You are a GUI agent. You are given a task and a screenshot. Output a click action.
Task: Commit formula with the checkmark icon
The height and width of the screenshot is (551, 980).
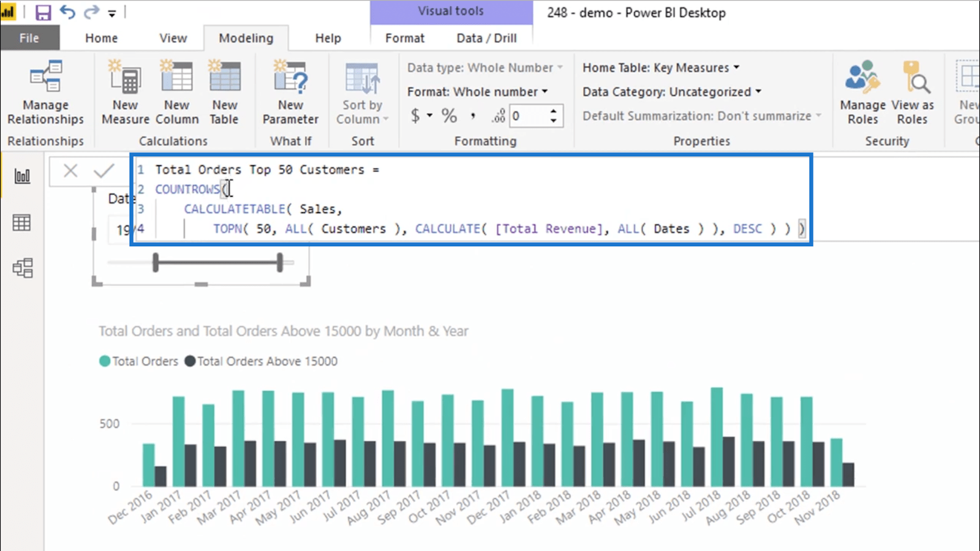click(x=104, y=171)
